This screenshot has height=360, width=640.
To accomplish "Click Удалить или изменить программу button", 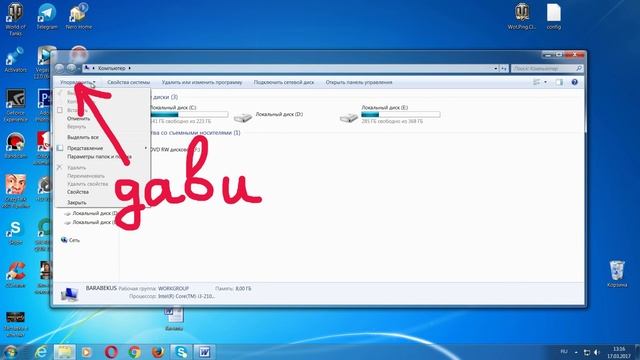I will [x=202, y=82].
